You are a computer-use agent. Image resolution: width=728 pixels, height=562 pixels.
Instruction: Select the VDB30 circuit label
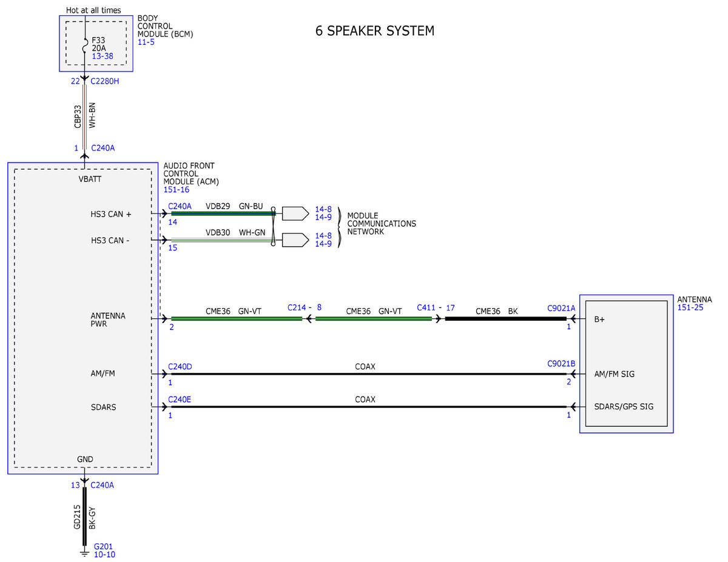point(218,232)
